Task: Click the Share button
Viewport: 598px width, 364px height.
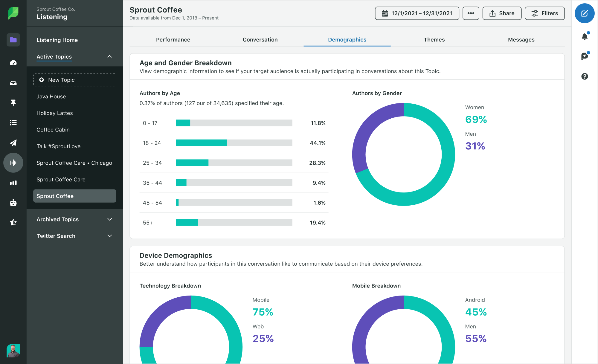Action: (501, 13)
